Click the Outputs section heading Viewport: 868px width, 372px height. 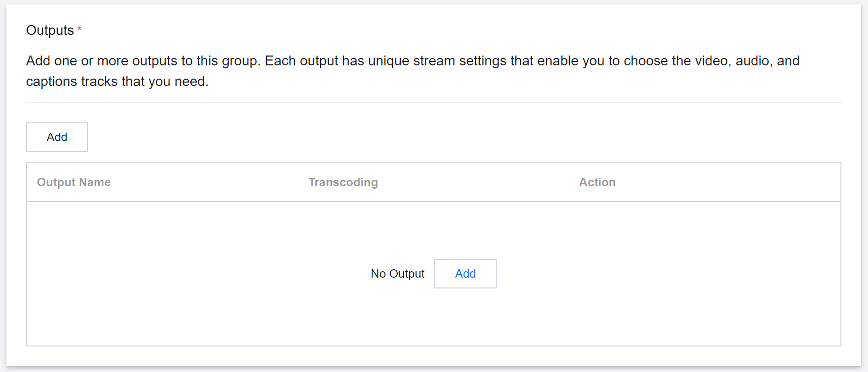pyautogui.click(x=50, y=30)
